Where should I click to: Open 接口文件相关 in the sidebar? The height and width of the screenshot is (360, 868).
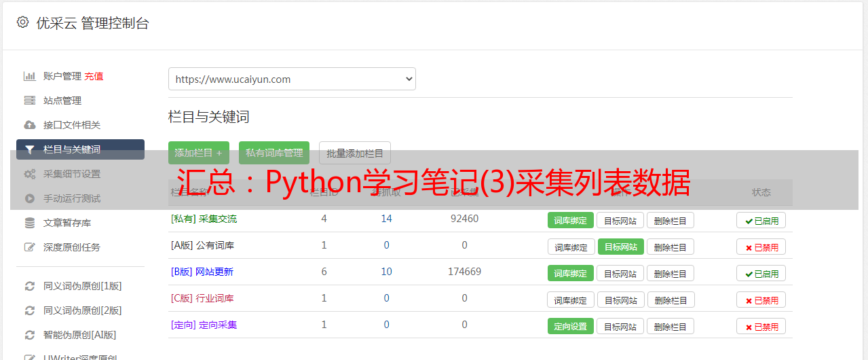coord(72,125)
